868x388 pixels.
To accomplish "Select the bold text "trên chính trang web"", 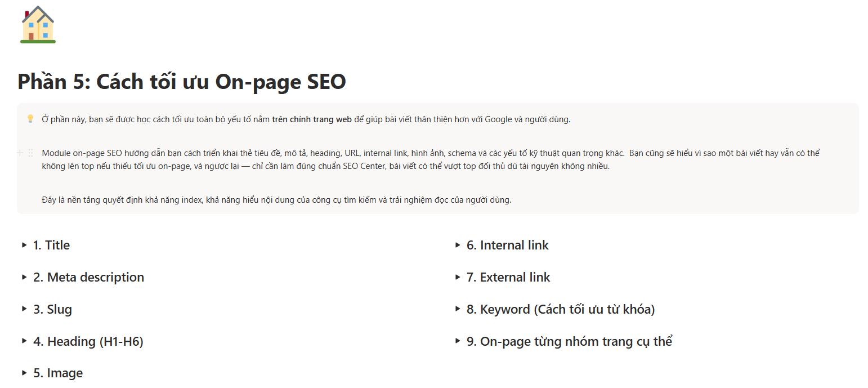I will coord(310,119).
